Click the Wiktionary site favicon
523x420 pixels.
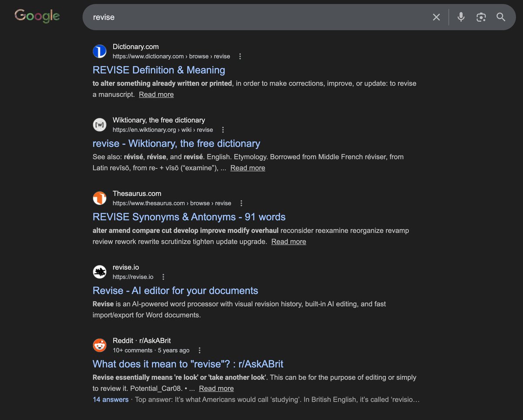(x=99, y=125)
